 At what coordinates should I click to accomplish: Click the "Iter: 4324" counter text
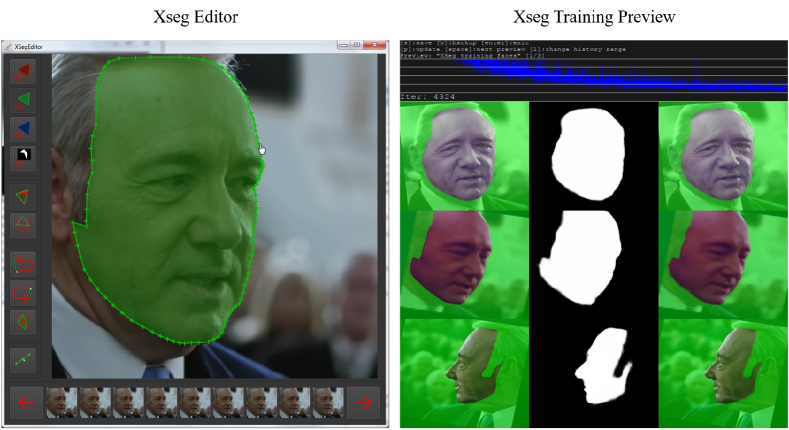point(428,97)
